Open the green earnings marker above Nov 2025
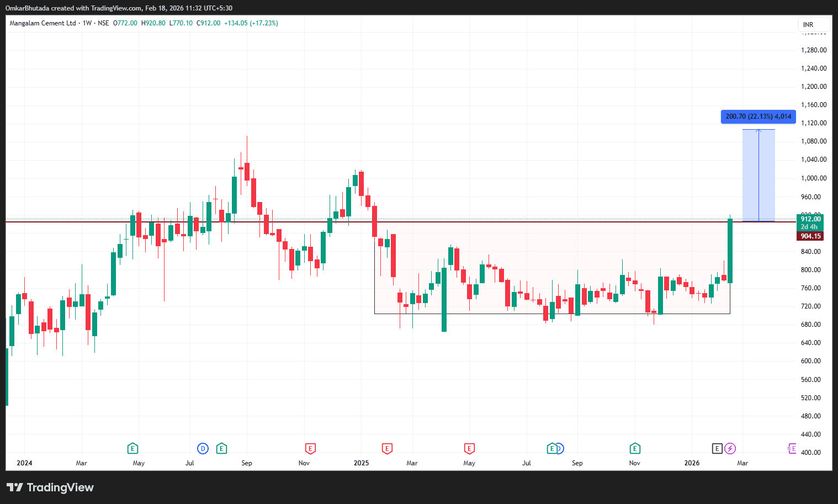838x504 pixels. (x=635, y=448)
